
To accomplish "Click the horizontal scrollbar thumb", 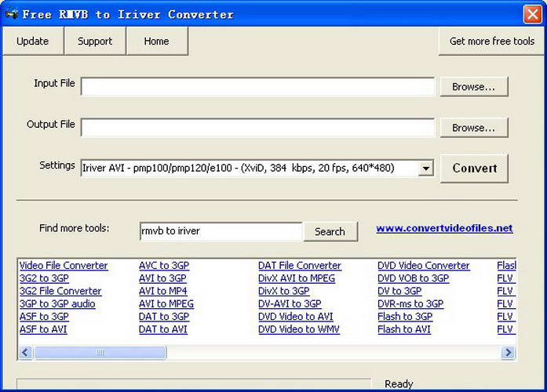I will coord(100,352).
